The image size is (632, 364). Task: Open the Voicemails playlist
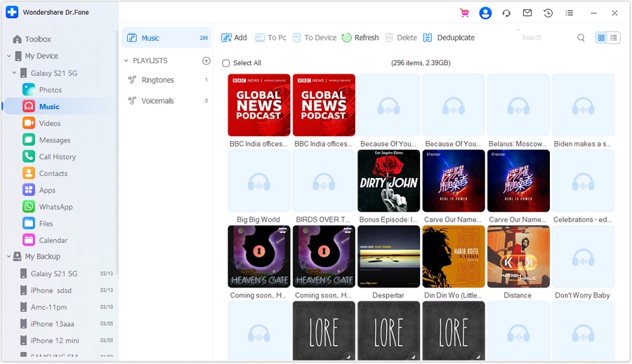167,101
